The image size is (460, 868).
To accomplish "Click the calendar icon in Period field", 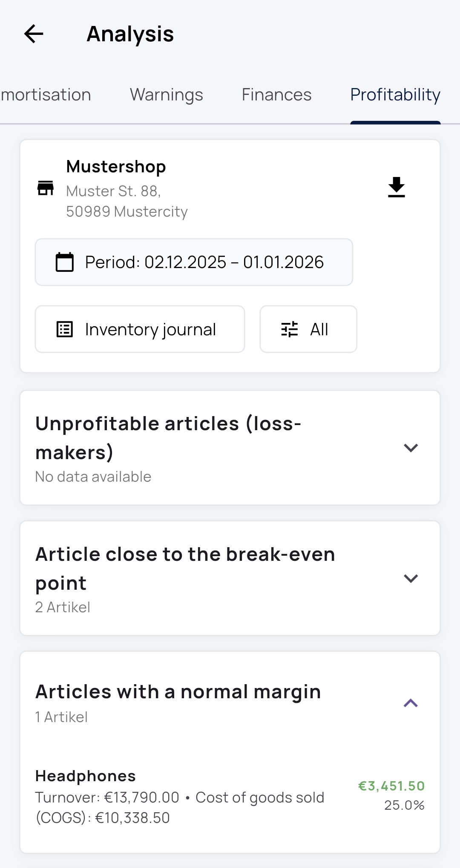I will (x=65, y=262).
